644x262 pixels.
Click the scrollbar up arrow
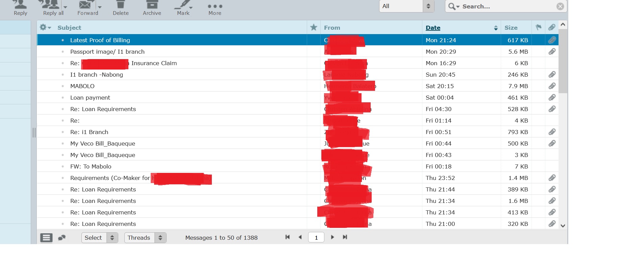coord(563,24)
